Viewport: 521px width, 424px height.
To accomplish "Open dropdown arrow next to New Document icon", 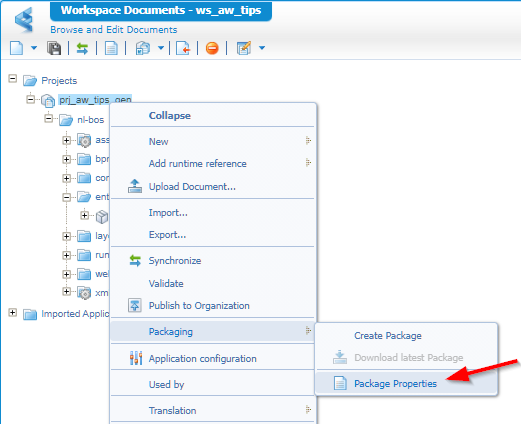I will (34, 48).
